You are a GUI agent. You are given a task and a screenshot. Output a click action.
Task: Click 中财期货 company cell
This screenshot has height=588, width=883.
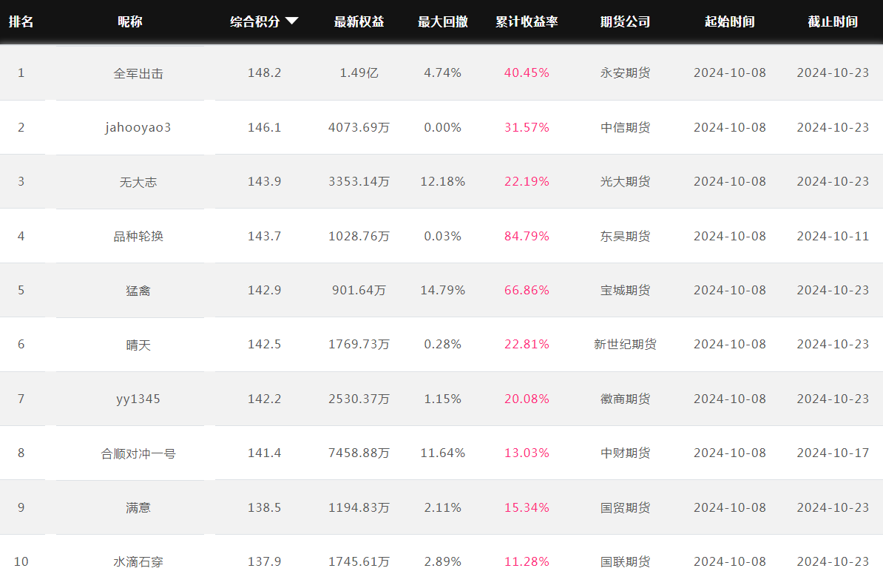click(625, 453)
